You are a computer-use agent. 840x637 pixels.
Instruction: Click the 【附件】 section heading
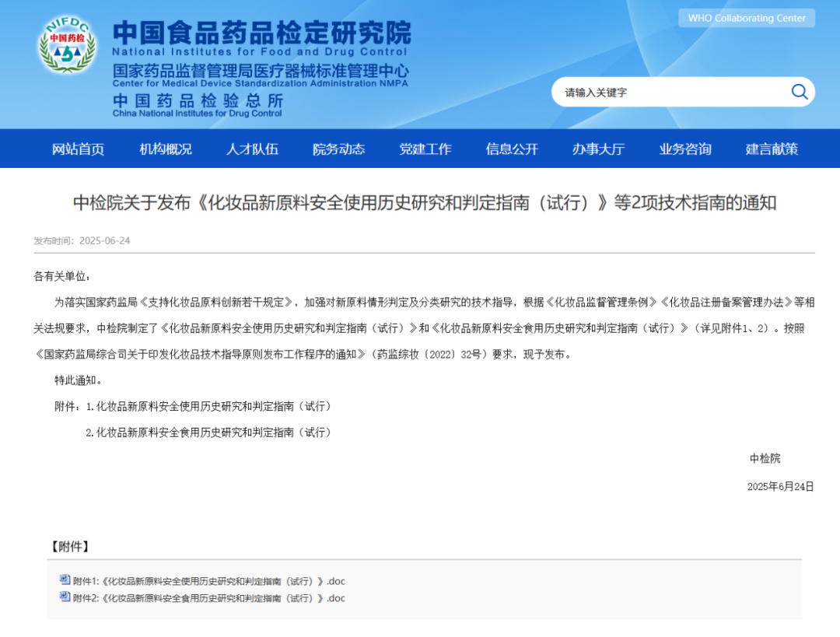(70, 547)
